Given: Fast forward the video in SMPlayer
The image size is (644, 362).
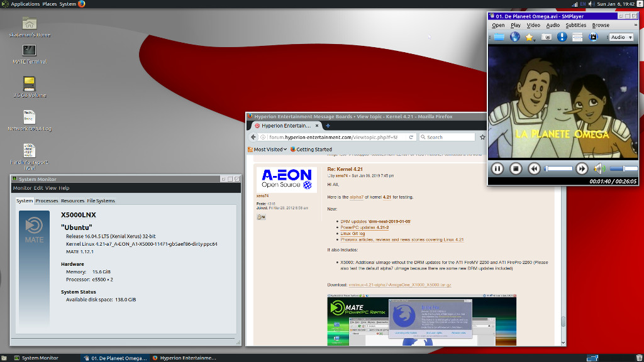Looking at the screenshot, I should pos(582,168).
